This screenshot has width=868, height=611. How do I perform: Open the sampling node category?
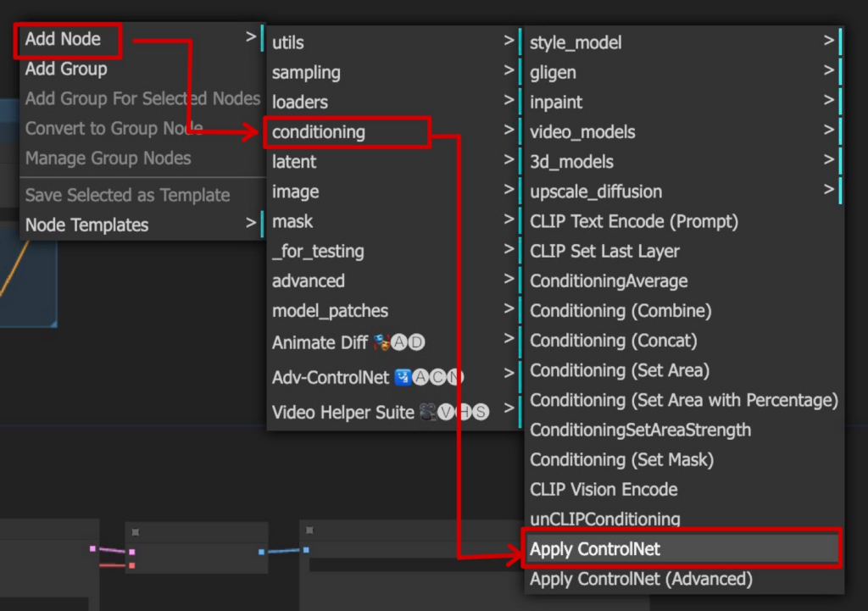tap(306, 73)
